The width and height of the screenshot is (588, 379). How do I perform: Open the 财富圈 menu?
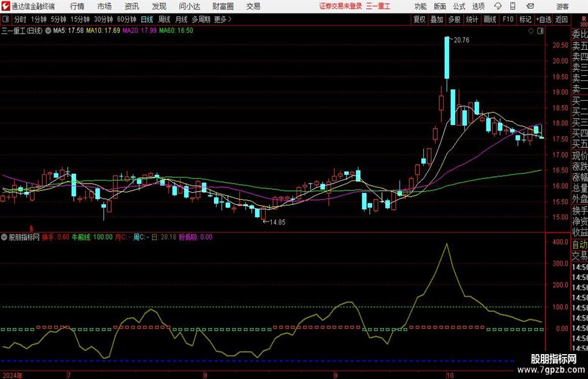click(x=223, y=6)
